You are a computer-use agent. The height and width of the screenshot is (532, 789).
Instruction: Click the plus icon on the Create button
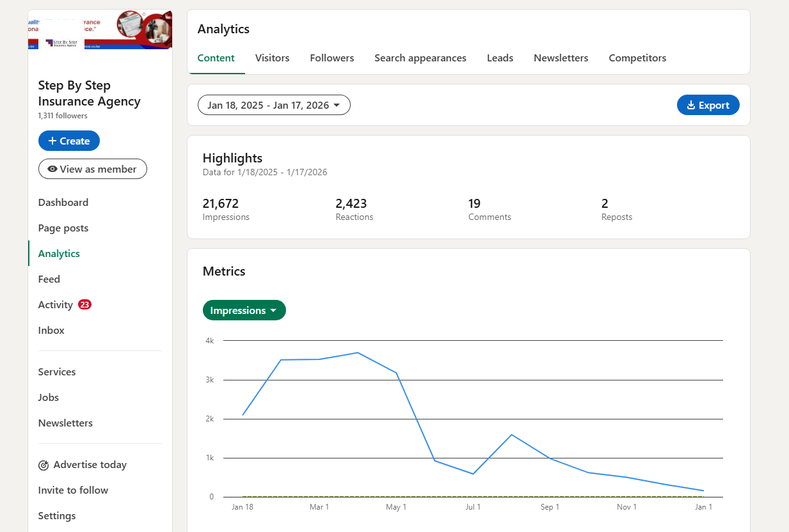coord(52,140)
